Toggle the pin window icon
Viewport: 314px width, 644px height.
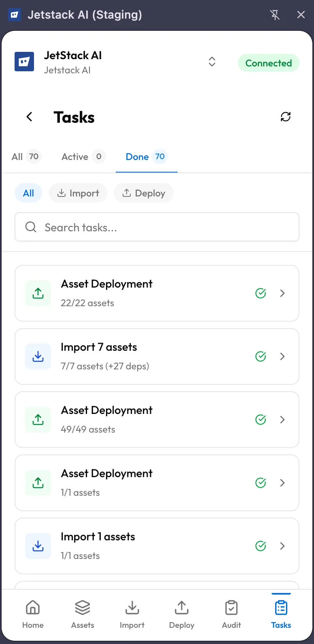pyautogui.click(x=275, y=15)
